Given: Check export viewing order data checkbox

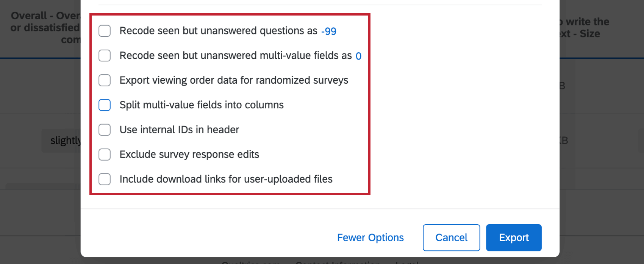Looking at the screenshot, I should pos(105,80).
